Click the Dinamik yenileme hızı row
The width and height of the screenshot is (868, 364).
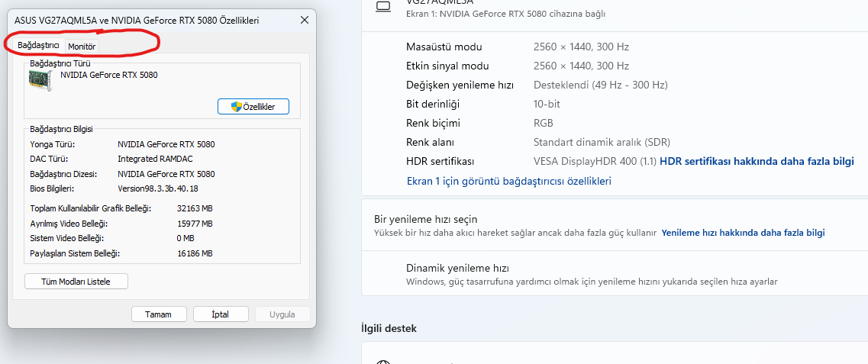pos(615,275)
